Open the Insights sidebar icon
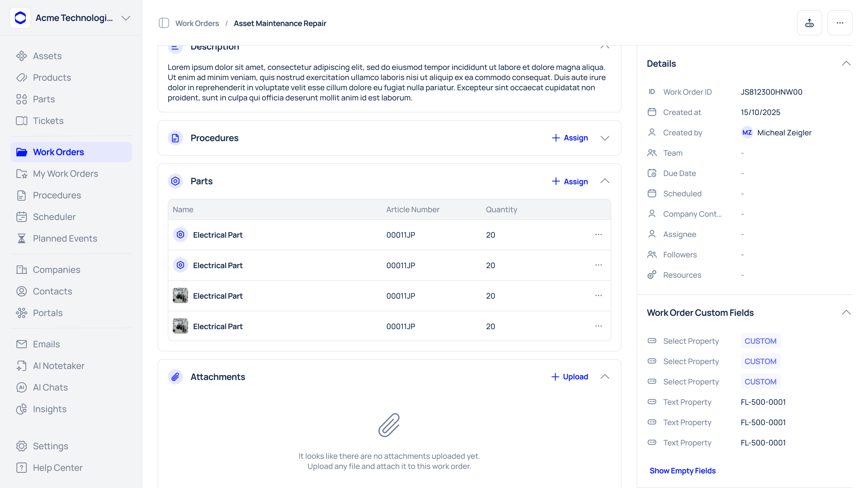868x488 pixels. 22,409
